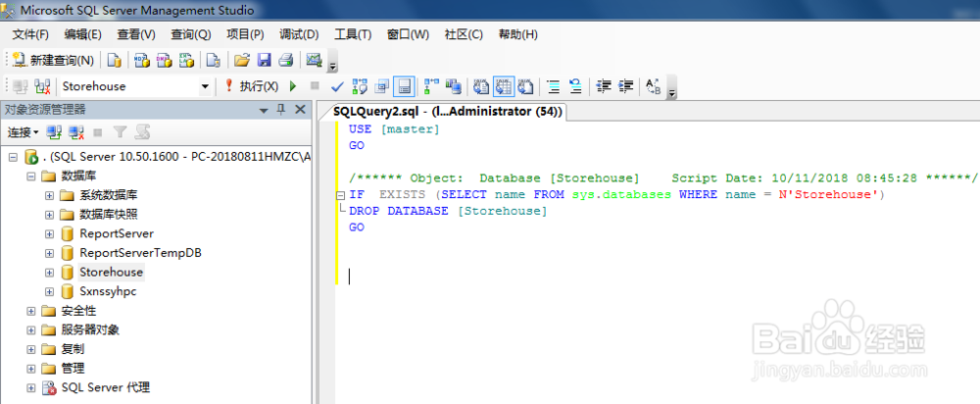This screenshot has height=404, width=980.
Task: Click the blue Parse checkmark icon
Action: 337,86
